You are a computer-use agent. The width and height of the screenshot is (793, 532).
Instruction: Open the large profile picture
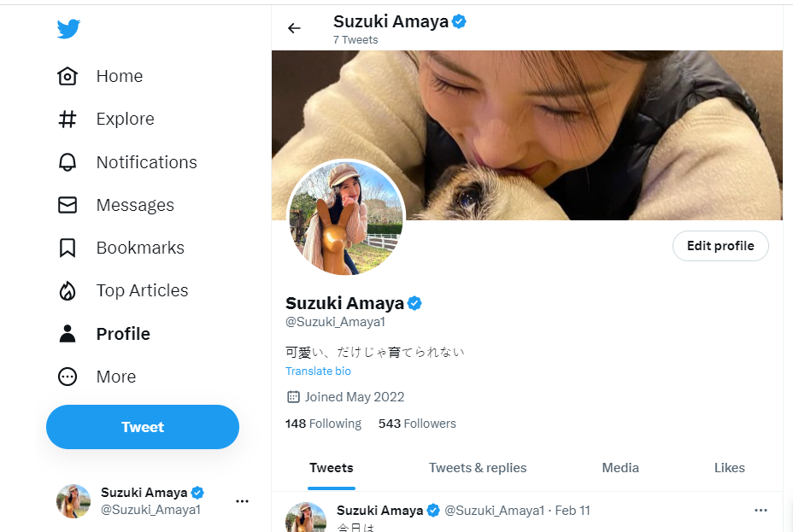(345, 218)
